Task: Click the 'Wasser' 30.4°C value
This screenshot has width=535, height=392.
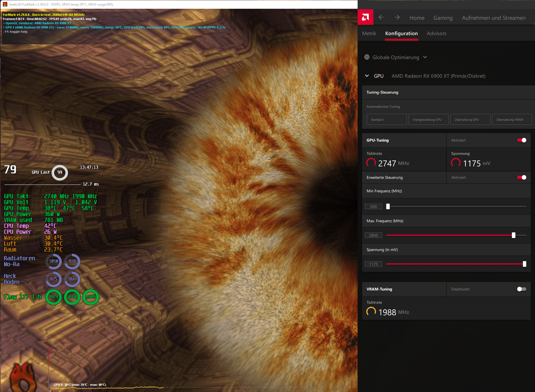Action: point(54,238)
